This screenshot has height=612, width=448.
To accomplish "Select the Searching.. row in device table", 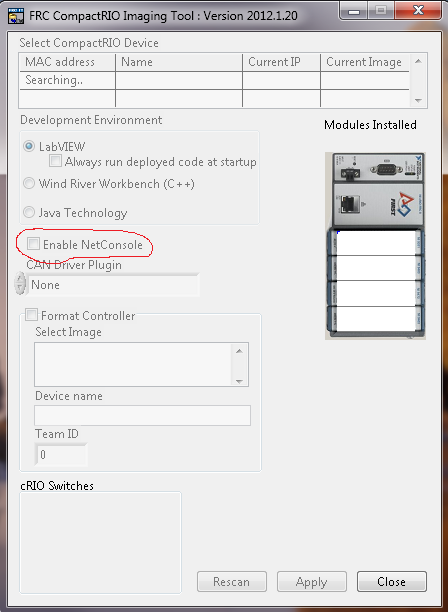I will click(214, 80).
